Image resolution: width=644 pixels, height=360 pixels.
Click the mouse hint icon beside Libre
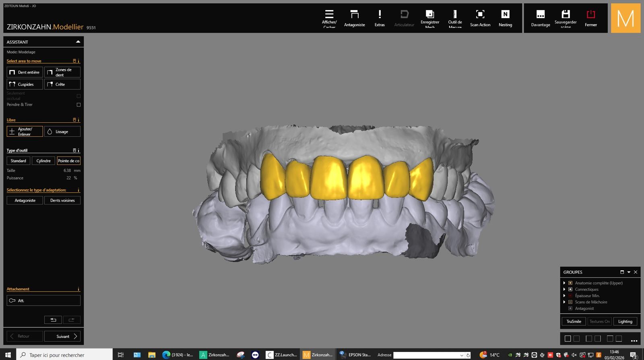(74, 120)
